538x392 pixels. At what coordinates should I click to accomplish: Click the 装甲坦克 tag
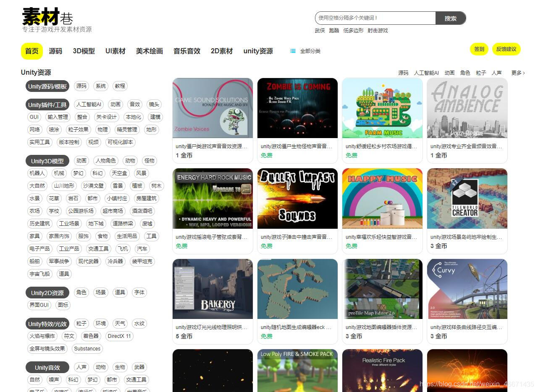(x=142, y=261)
